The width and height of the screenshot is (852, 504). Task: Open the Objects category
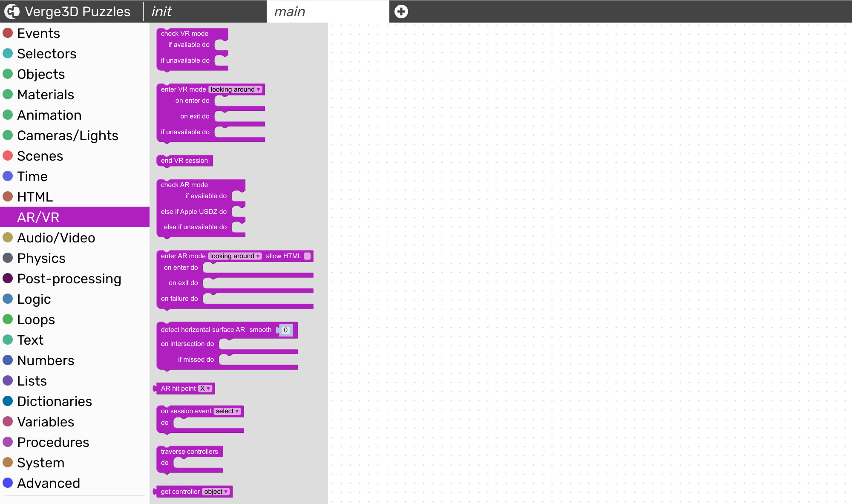coord(75,74)
